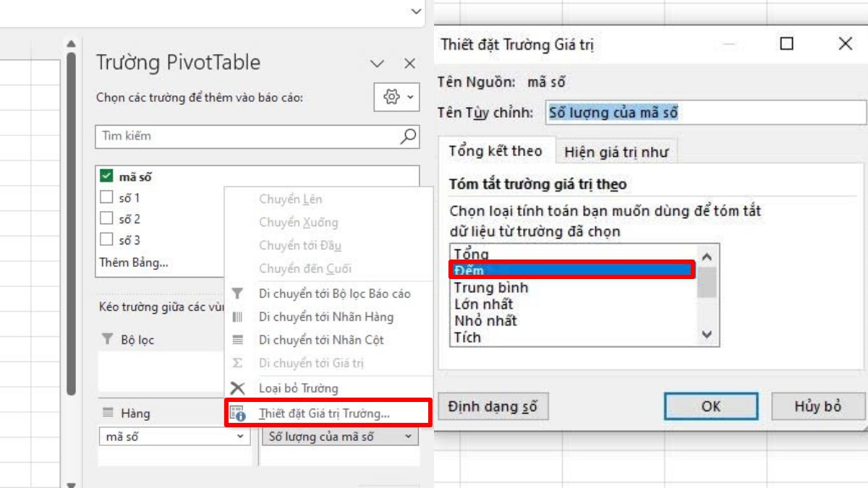The image size is (868, 488).
Task: Click the row label icon beside Nhãn Hàng
Action: [237, 317]
